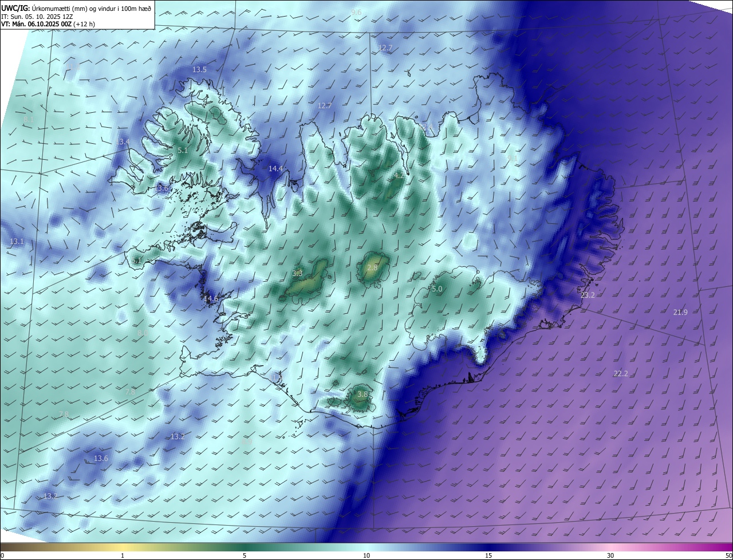Click the 13.1 value label

pos(17,242)
